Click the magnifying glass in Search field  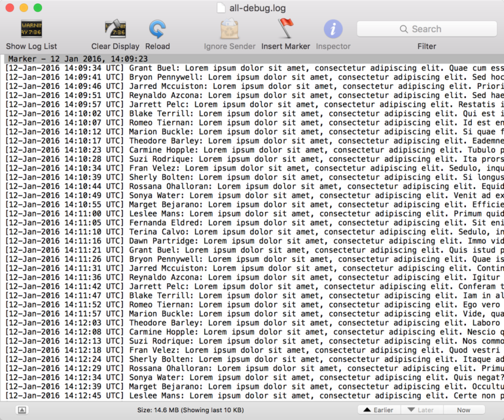pyautogui.click(x=404, y=29)
